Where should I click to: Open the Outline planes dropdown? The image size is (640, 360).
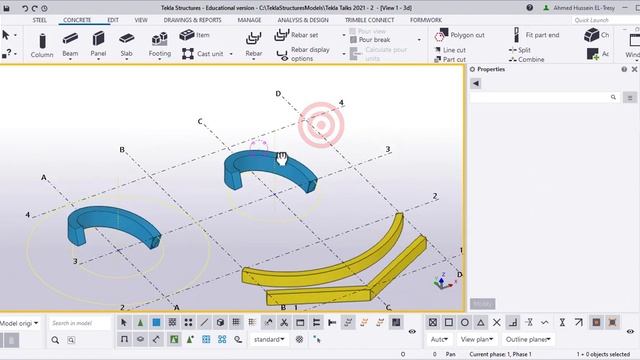[x=528, y=339]
